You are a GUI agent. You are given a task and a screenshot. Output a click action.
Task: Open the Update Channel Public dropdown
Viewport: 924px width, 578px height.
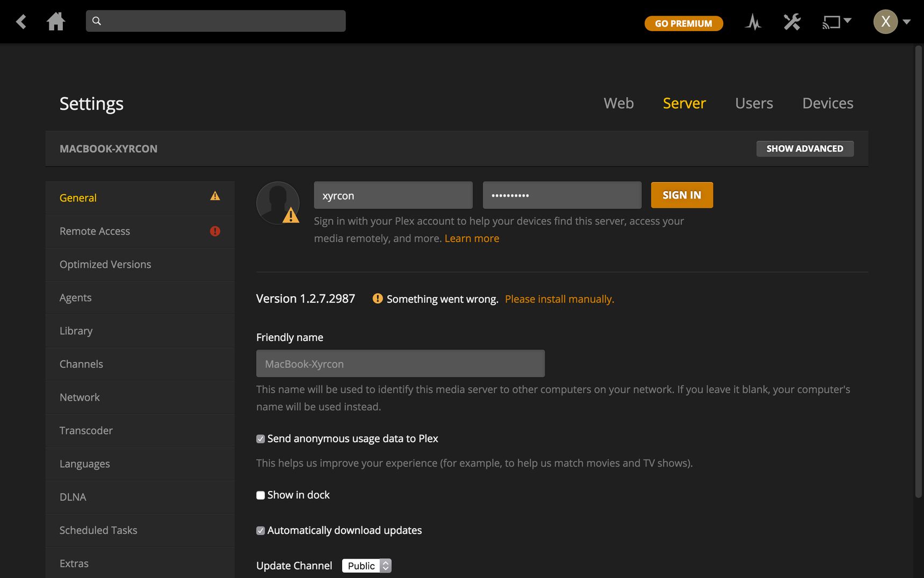pos(367,566)
